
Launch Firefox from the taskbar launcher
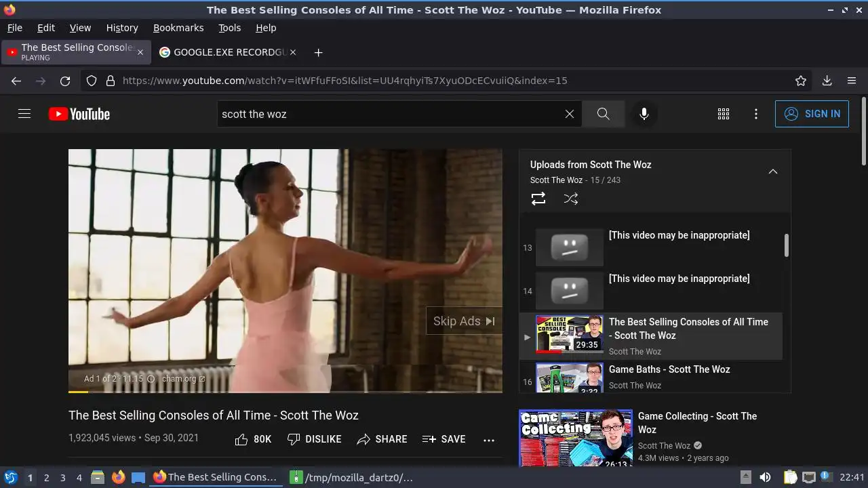(x=119, y=477)
